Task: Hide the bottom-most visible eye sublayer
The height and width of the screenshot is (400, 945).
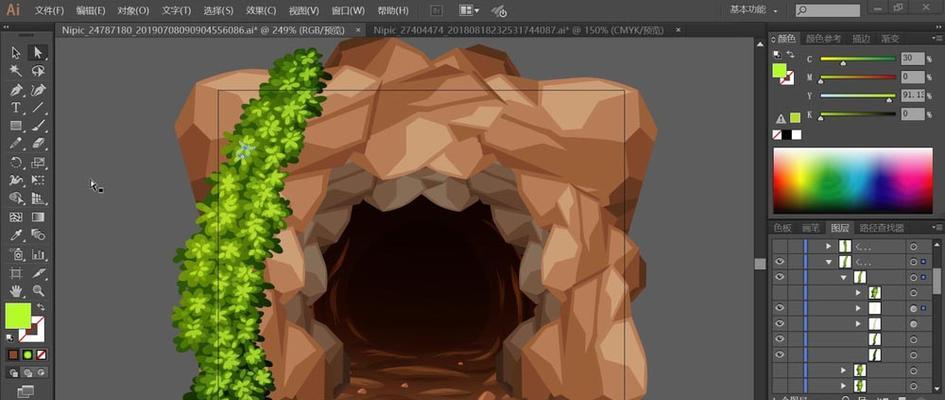Action: 780,354
